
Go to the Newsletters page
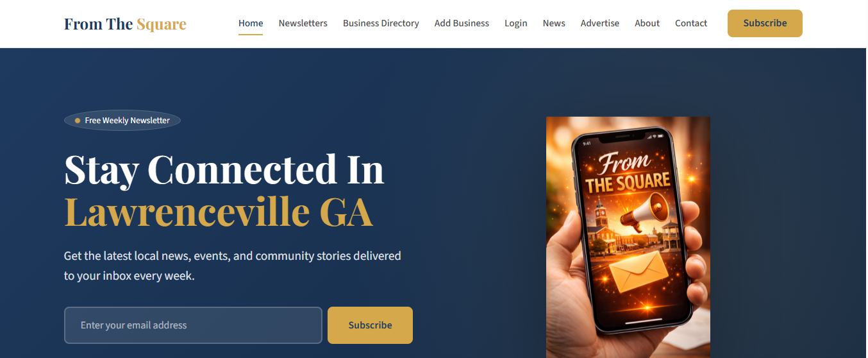click(303, 23)
